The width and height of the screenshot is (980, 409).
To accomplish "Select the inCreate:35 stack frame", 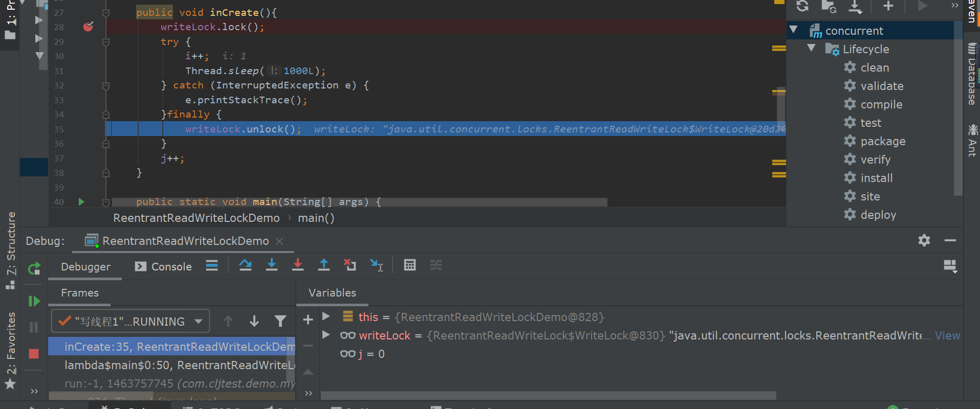I will pyautogui.click(x=171, y=346).
